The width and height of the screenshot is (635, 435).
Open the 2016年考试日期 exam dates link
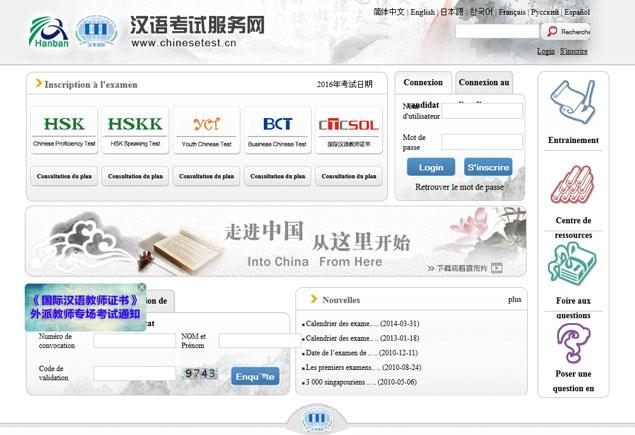345,84
